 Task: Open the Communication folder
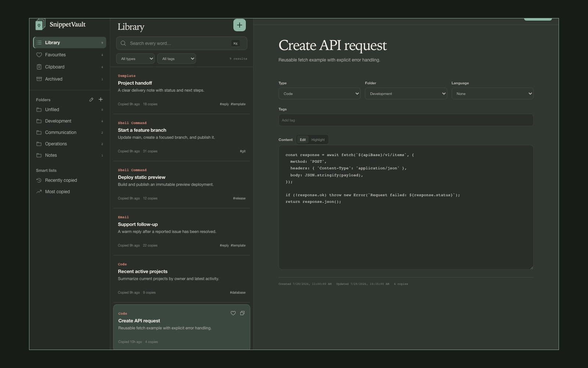pos(69,132)
